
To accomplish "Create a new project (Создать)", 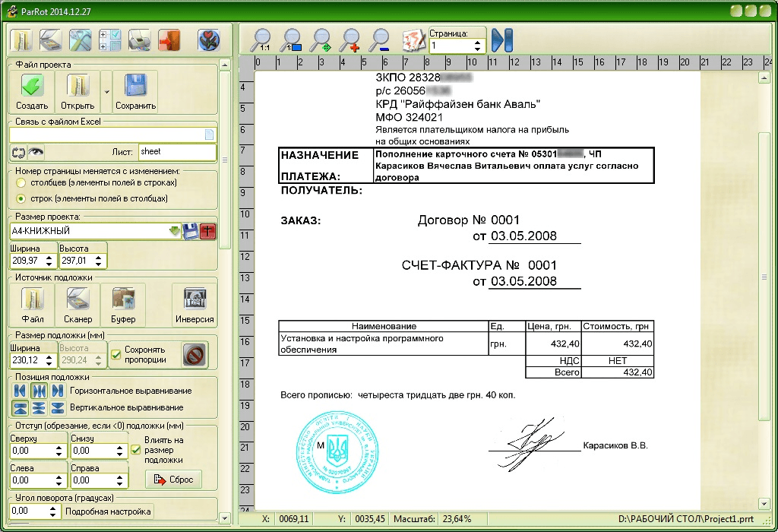I will (32, 92).
